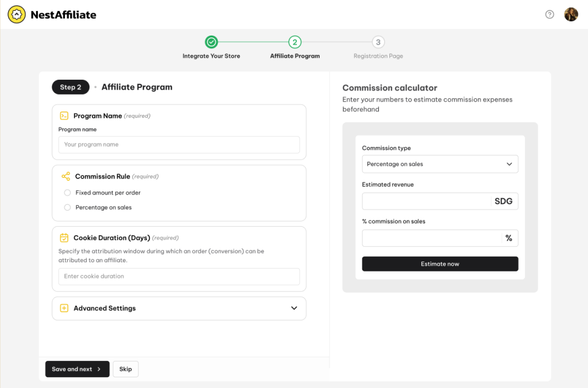Click the NestAffiliate brand name text

[x=63, y=14]
